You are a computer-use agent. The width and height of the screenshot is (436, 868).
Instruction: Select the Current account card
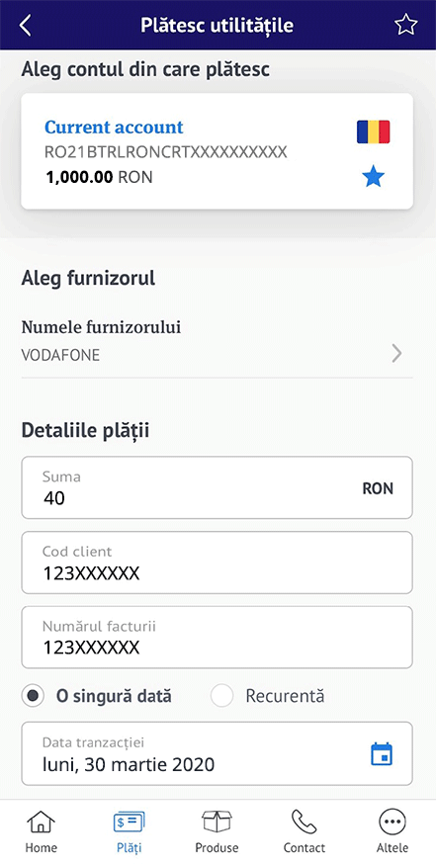point(217,151)
